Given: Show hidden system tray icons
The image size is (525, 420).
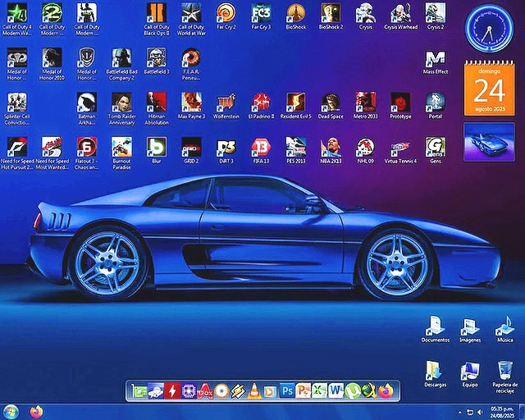Looking at the screenshot, I should coord(460,412).
